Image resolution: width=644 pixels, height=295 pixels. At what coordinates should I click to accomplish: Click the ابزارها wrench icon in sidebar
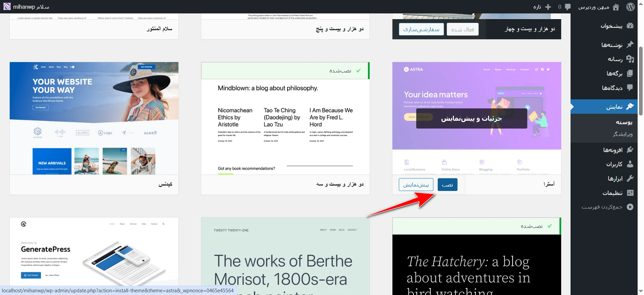click(x=630, y=178)
